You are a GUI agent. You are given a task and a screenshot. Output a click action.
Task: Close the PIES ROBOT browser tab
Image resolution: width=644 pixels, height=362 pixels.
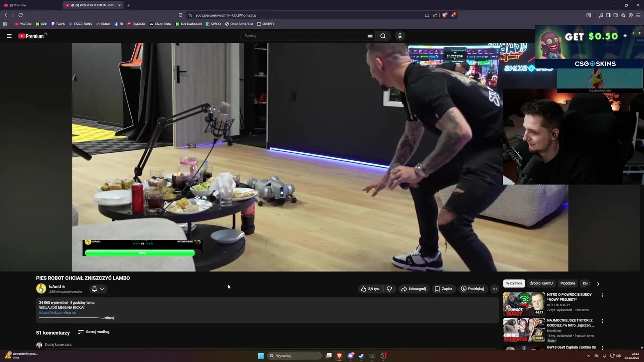coord(119,5)
